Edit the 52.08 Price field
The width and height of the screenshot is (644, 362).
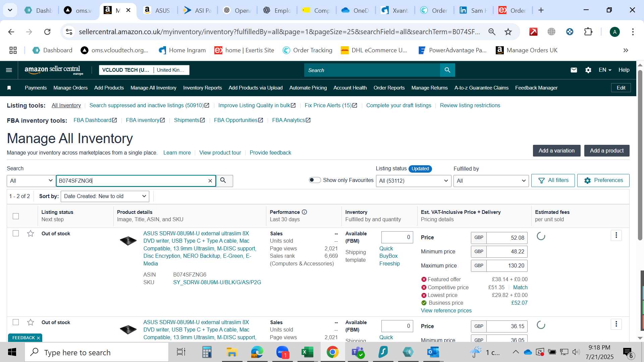[507, 238]
